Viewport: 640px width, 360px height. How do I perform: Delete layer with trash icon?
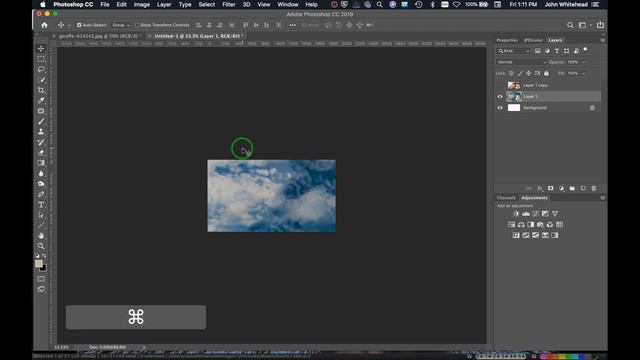[593, 188]
